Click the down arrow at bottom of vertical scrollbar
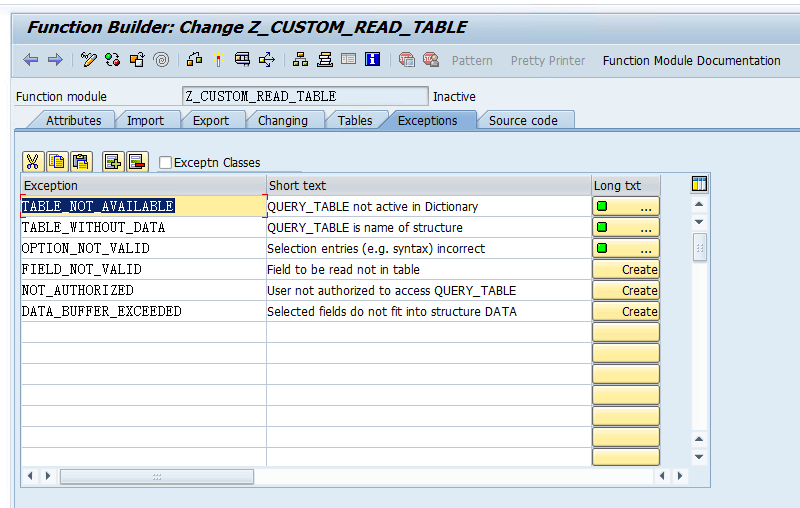This screenshot has width=800, height=508. click(x=699, y=456)
